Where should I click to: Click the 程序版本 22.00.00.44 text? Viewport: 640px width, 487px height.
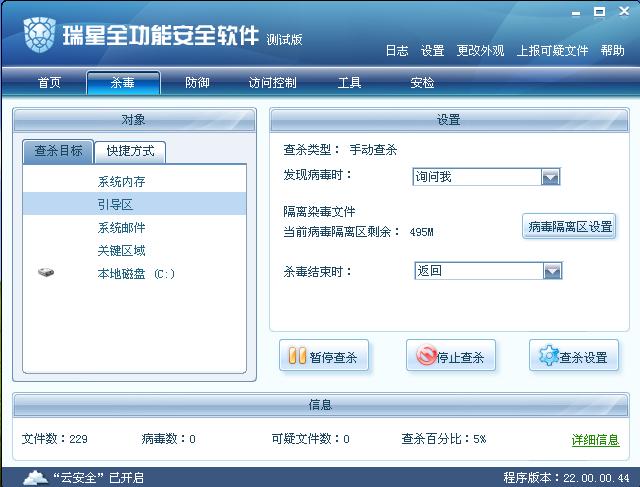click(567, 478)
